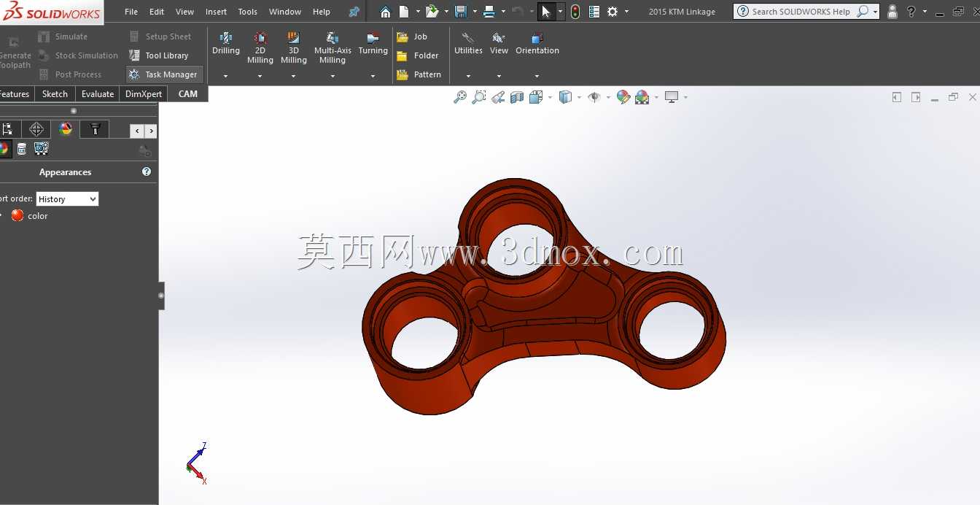Screen dimensions: 980x505
Task: Expand the Drilling dropdown arrow
Action: click(226, 76)
